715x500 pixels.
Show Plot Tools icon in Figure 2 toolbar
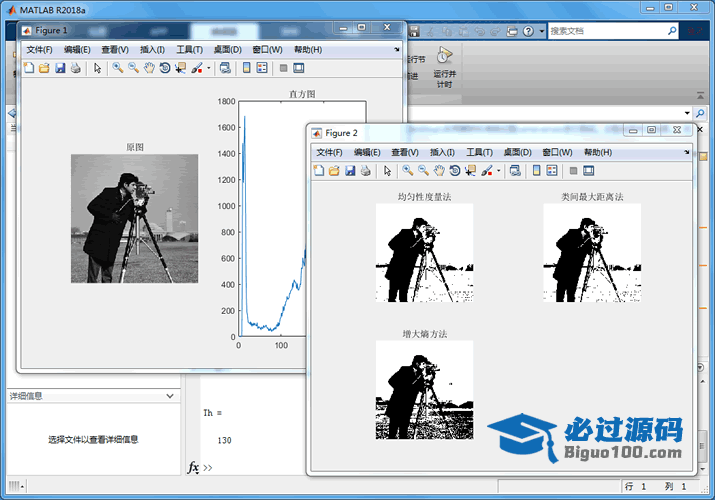click(589, 170)
